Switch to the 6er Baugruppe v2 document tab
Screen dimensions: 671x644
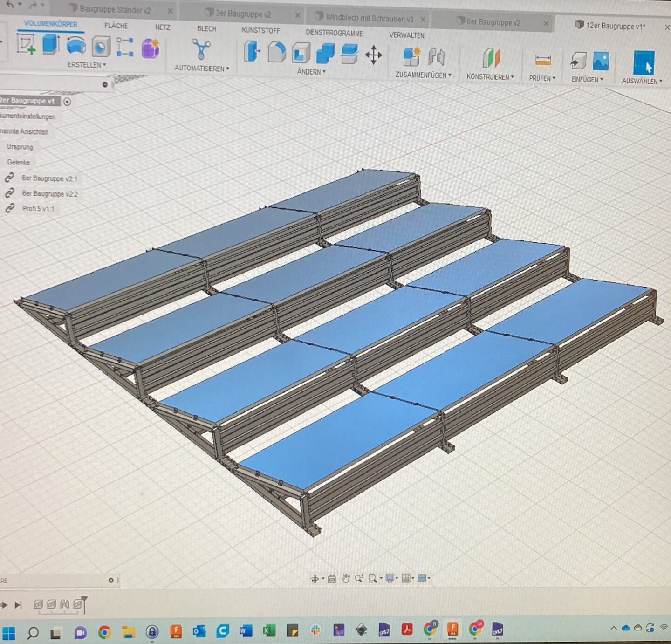[493, 22]
